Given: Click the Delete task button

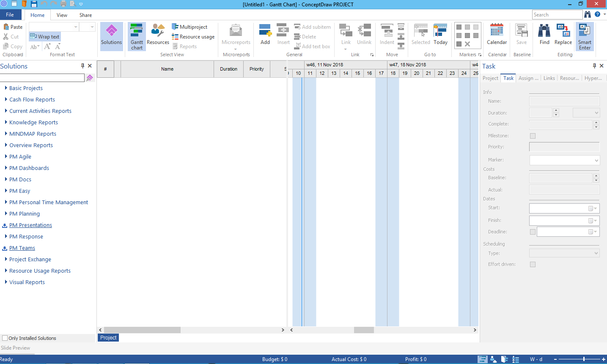Looking at the screenshot, I should click(x=305, y=37).
